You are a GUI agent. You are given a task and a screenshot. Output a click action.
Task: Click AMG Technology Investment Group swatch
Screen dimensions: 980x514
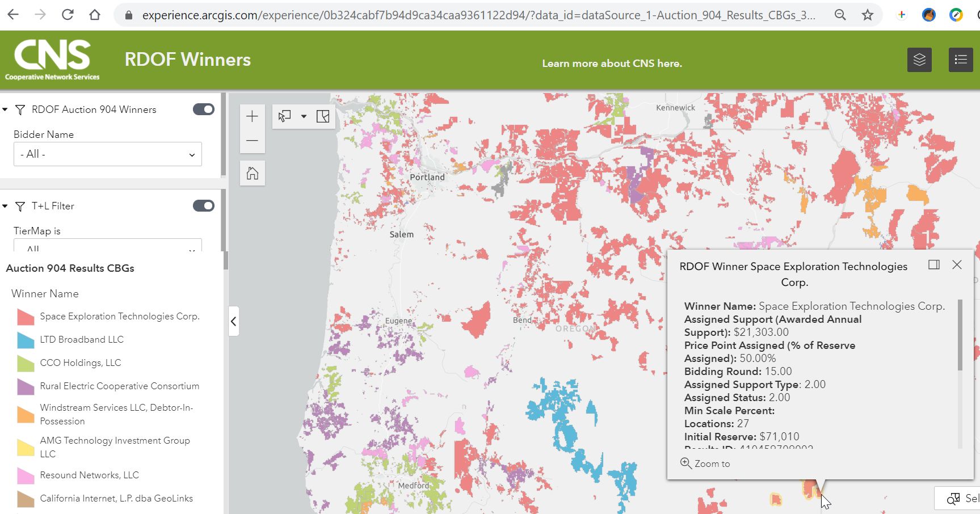pyautogui.click(x=26, y=448)
